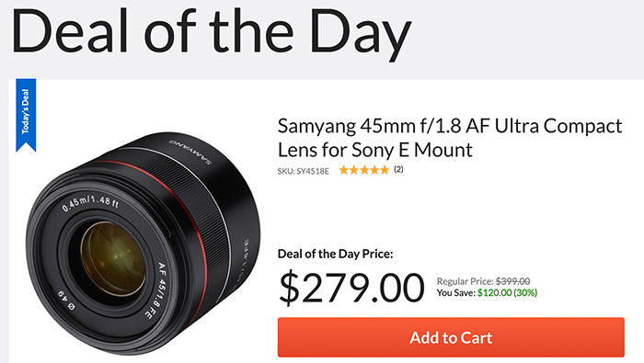Image resolution: width=644 pixels, height=363 pixels.
Task: Click the first gold star in the rating
Action: pyautogui.click(x=344, y=170)
